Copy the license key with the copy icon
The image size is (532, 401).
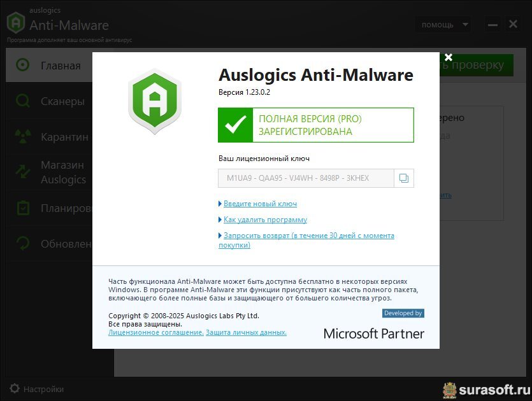point(404,178)
